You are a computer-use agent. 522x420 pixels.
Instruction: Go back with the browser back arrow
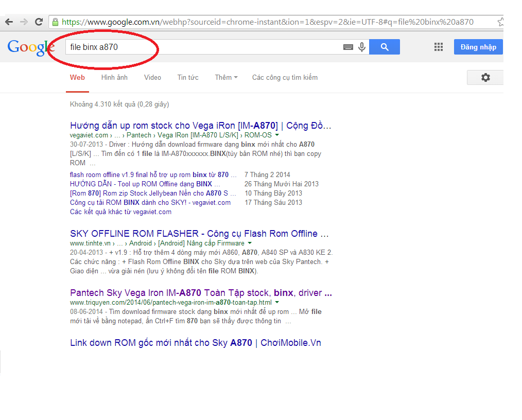coord(9,22)
